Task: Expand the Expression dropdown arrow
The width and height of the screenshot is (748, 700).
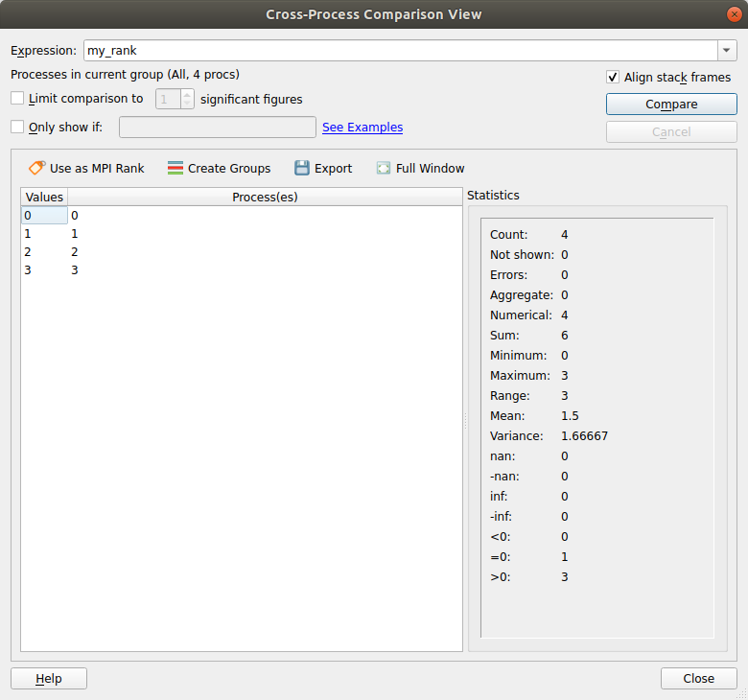Action: tap(726, 51)
